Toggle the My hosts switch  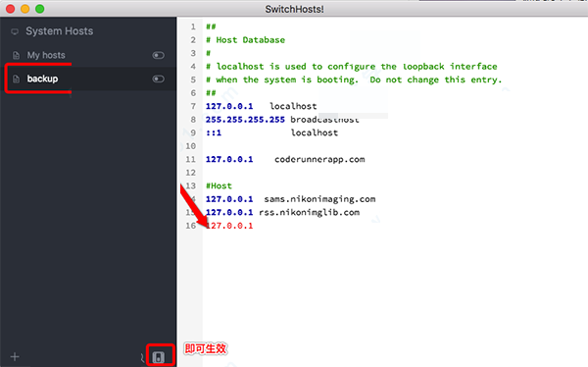pyautogui.click(x=158, y=55)
